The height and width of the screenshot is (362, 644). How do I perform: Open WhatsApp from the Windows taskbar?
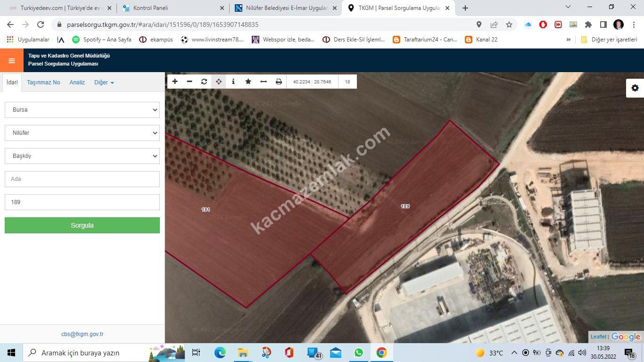[359, 353]
